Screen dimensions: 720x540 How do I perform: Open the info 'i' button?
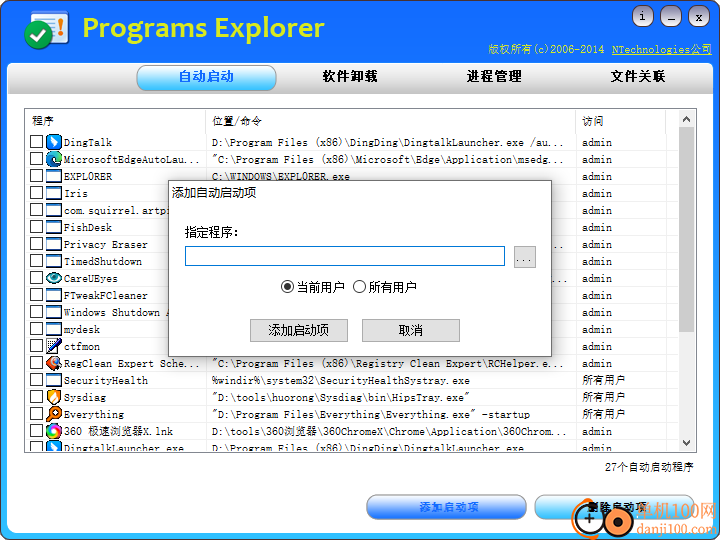[642, 17]
